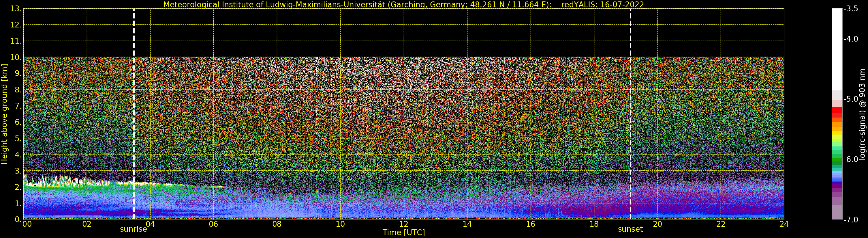Image resolution: width=868 pixels, height=238 pixels.
Task: Click the '-7.0' colorbar tick label
Action: [x=851, y=220]
